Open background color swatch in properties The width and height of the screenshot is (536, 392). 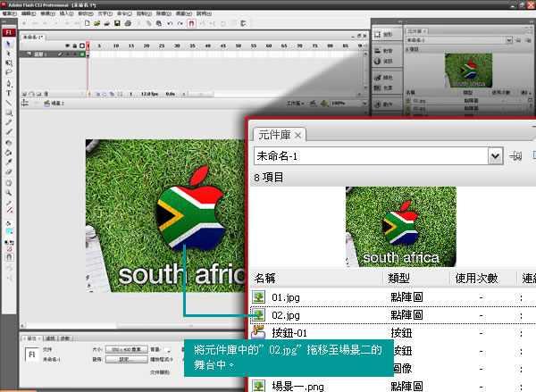click(166, 349)
